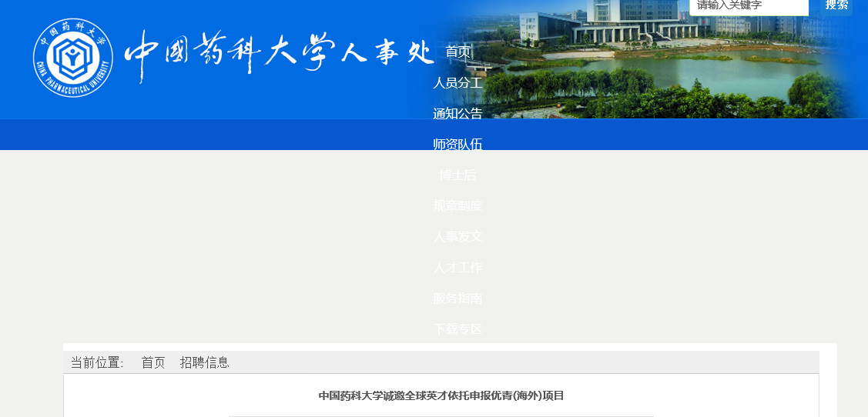This screenshot has height=417, width=868.
Task: Click the 搜索 search button
Action: click(x=836, y=6)
